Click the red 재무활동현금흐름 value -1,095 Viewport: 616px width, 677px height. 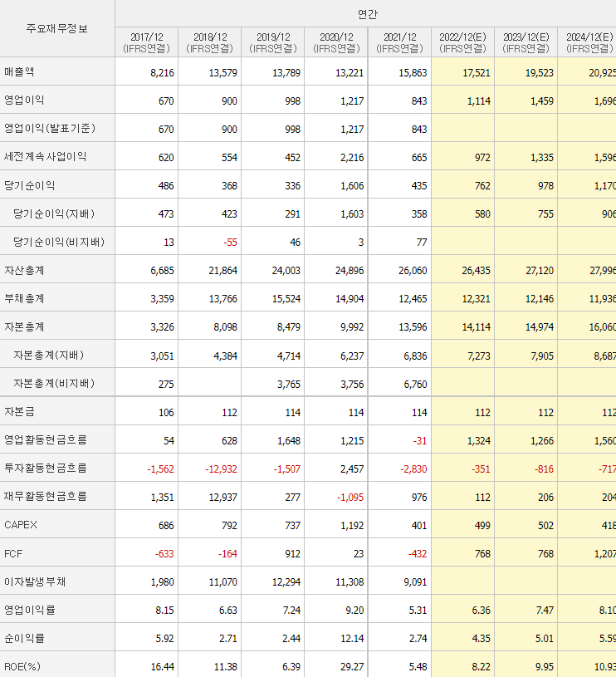click(350, 498)
